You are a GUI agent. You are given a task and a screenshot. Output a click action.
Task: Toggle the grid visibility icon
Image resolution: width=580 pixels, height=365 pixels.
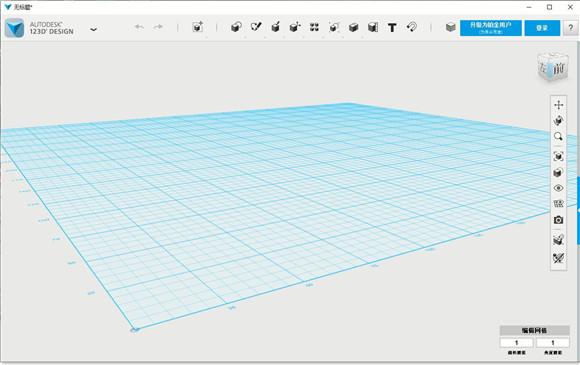[x=559, y=204]
